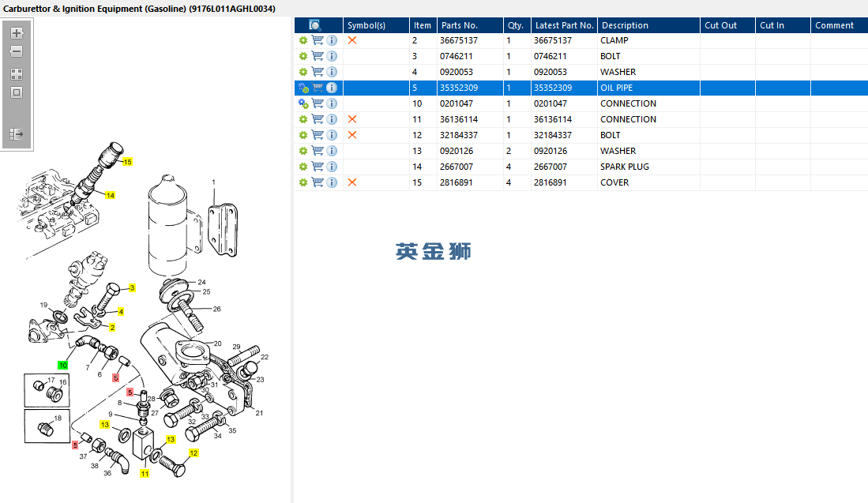Sort by the Description column header
This screenshot has height=503, width=868.
[x=648, y=25]
